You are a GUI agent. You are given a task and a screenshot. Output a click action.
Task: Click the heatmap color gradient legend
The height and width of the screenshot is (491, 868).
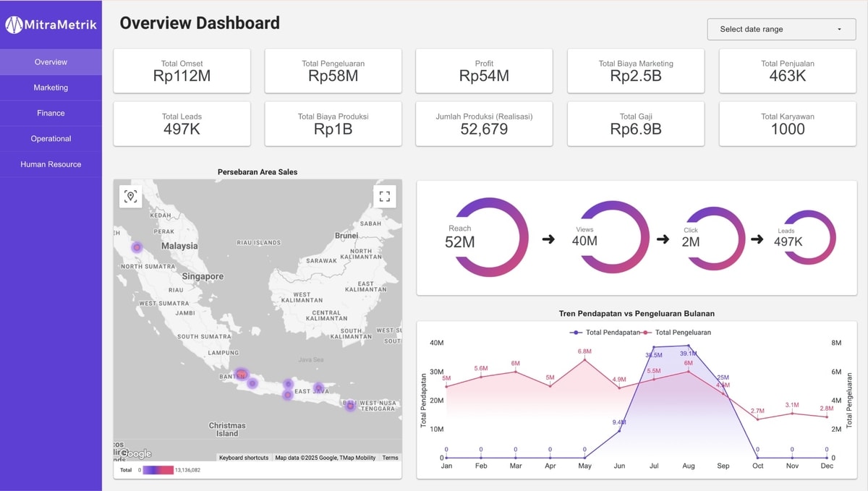click(x=158, y=470)
